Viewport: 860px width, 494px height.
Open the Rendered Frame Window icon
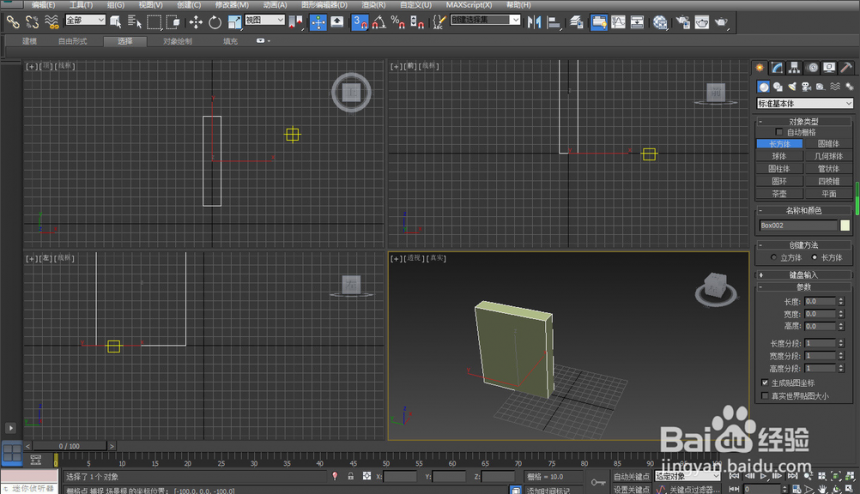[x=702, y=22]
